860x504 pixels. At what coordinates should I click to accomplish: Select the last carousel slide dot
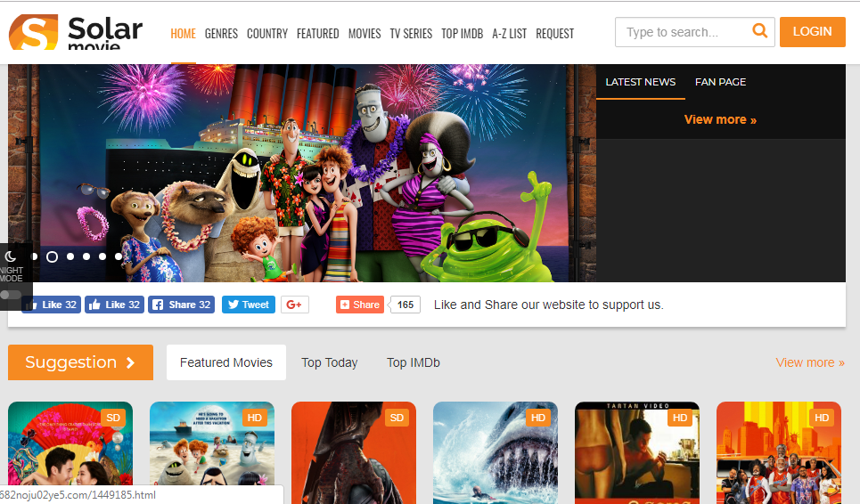pos(119,256)
